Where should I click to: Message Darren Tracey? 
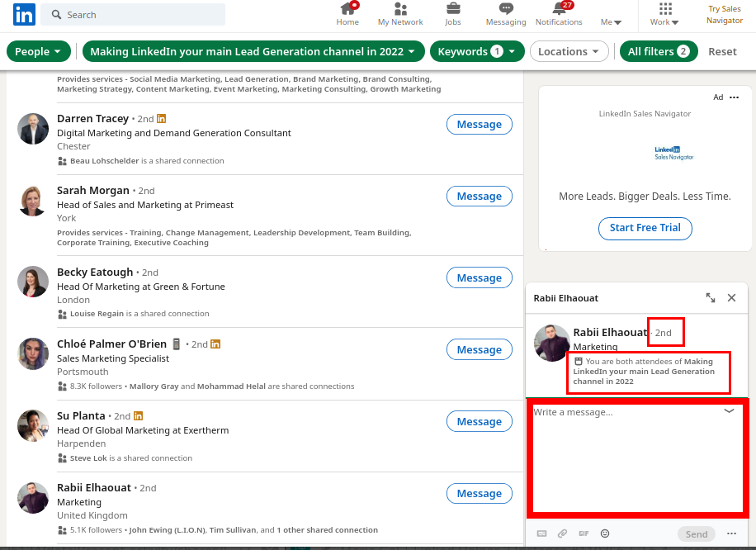[x=480, y=125]
